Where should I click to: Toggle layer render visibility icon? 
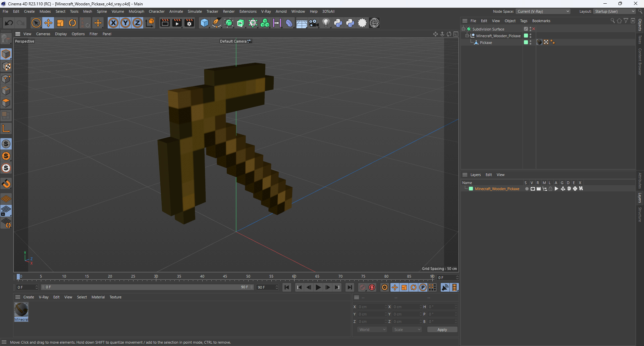[x=539, y=189]
